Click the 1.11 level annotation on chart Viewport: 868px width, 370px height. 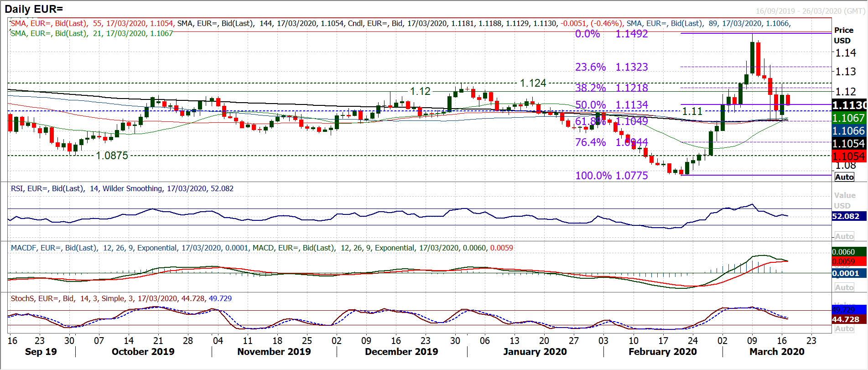click(x=692, y=111)
